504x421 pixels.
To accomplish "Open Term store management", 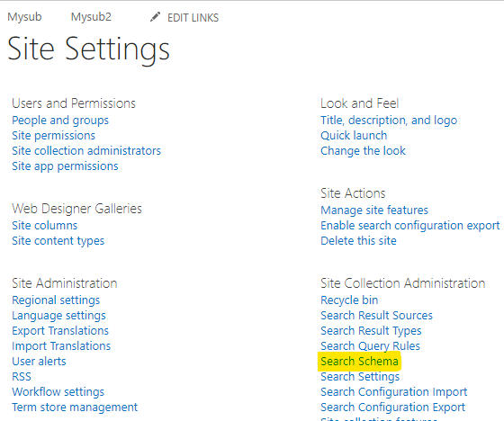I will (75, 408).
